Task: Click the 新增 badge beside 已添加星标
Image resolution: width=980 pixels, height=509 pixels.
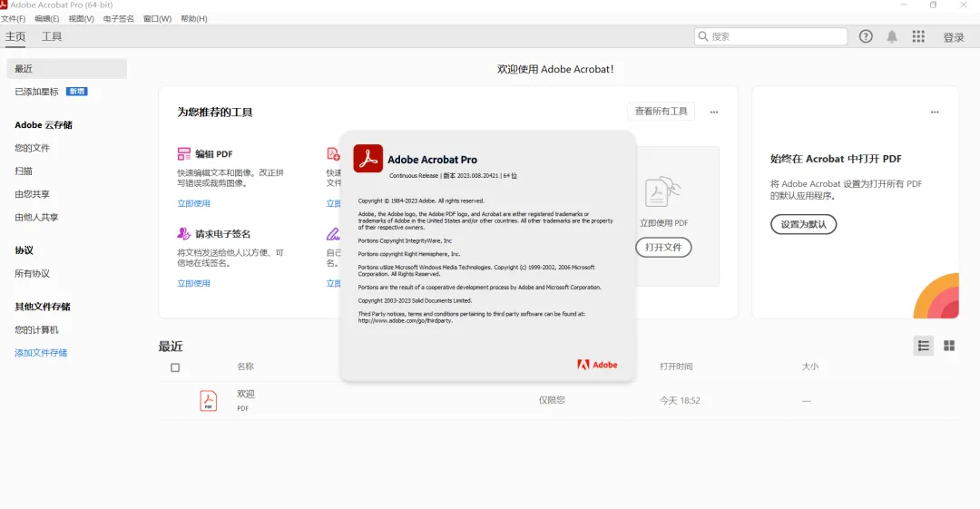Action: pos(77,92)
